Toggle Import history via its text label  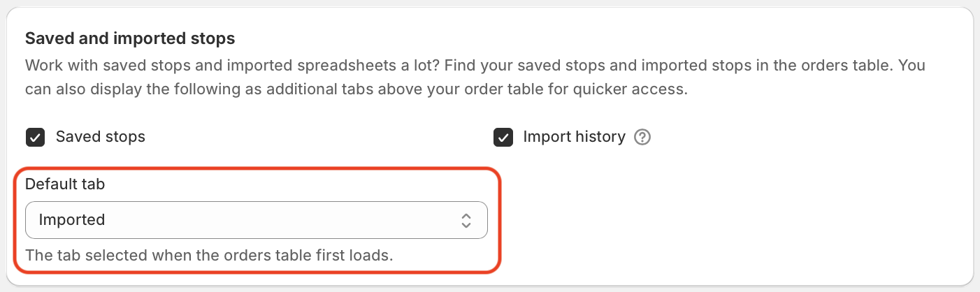(x=574, y=137)
